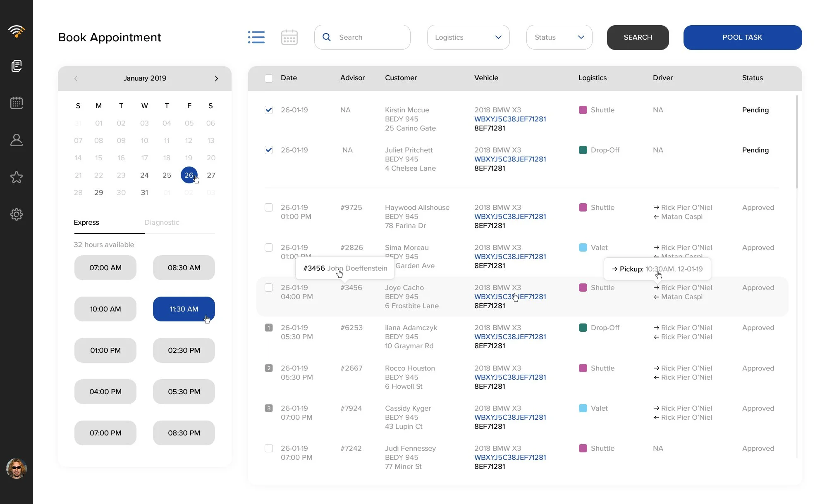Expand the Status filter dropdown
The image size is (827, 504).
click(x=559, y=37)
